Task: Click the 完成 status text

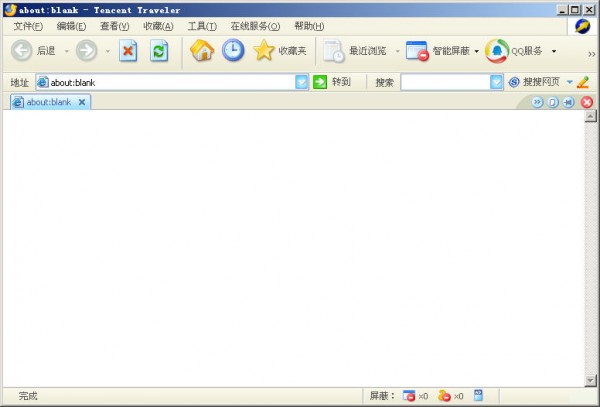Action: pyautogui.click(x=28, y=396)
